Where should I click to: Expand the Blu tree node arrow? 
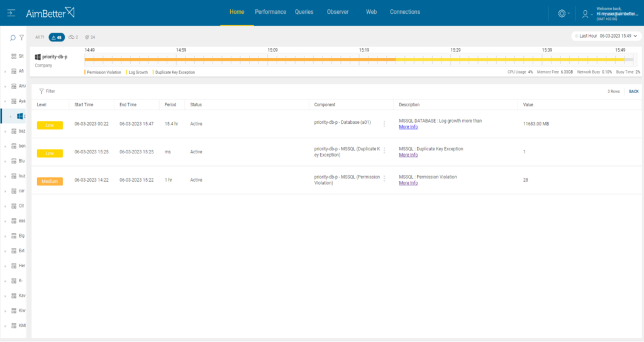click(x=5, y=162)
